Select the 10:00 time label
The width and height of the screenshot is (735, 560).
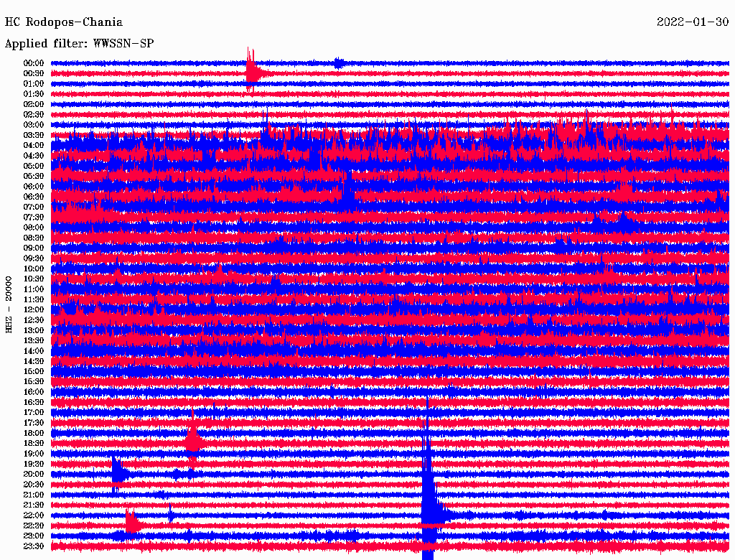point(33,269)
